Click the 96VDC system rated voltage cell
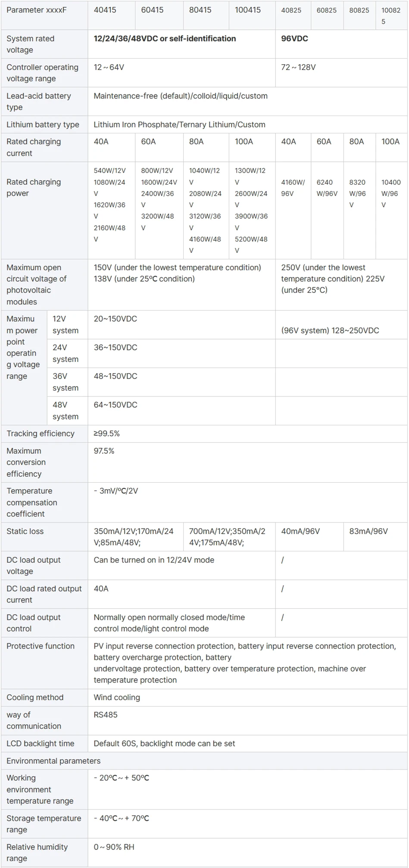 point(295,39)
